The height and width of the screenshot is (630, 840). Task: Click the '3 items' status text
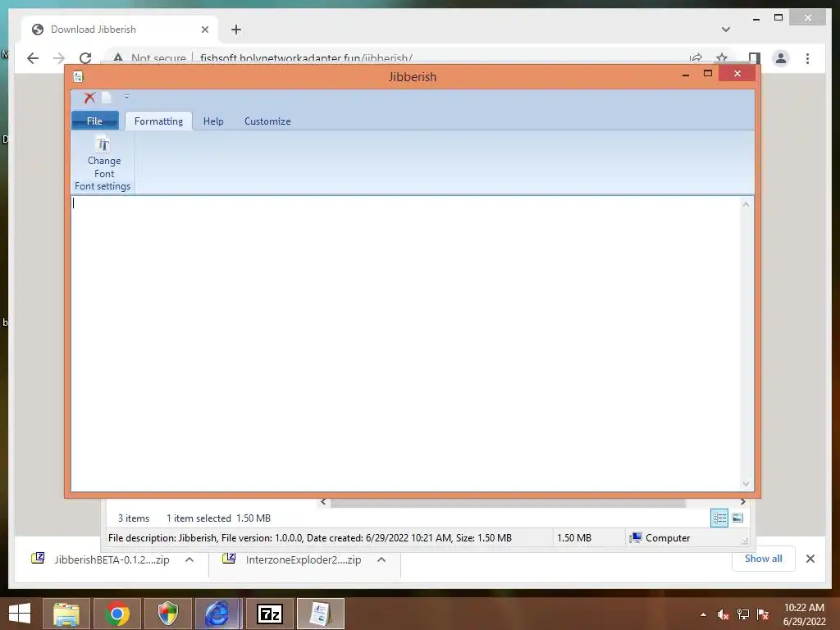[134, 518]
